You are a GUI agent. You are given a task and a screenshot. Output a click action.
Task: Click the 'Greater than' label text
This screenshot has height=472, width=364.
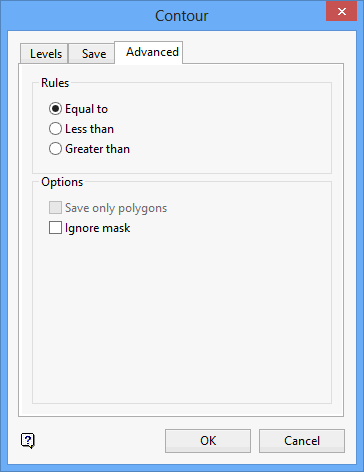97,149
